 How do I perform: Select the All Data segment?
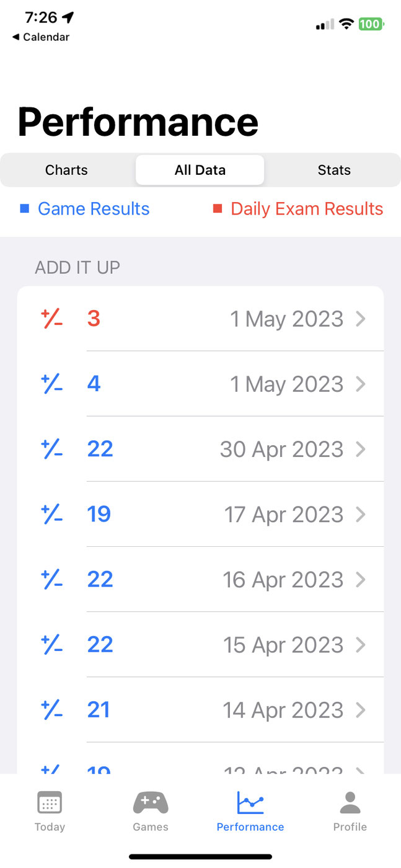200,170
